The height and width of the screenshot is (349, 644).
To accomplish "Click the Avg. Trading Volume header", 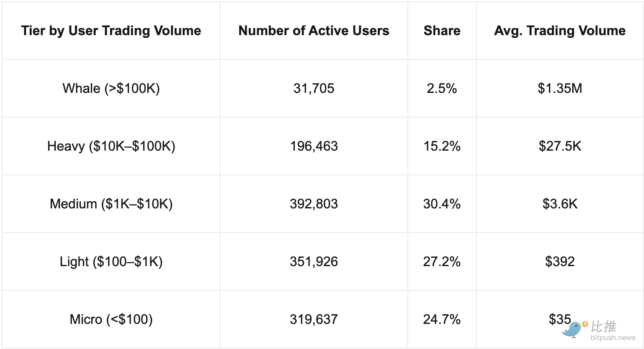I will [560, 31].
